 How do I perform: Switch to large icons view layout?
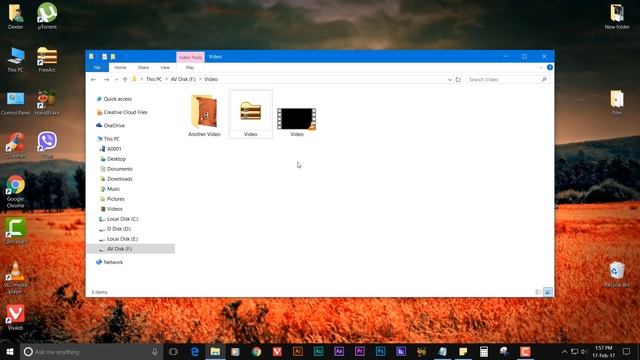548,292
